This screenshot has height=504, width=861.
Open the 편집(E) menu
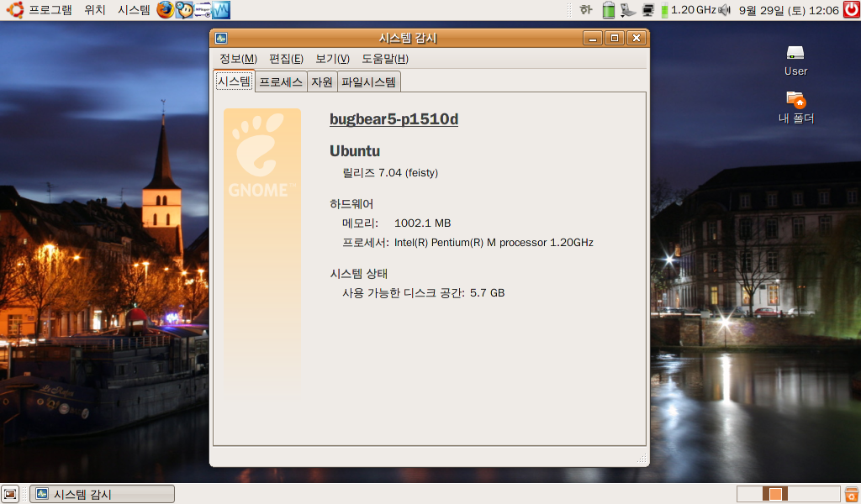coord(286,59)
